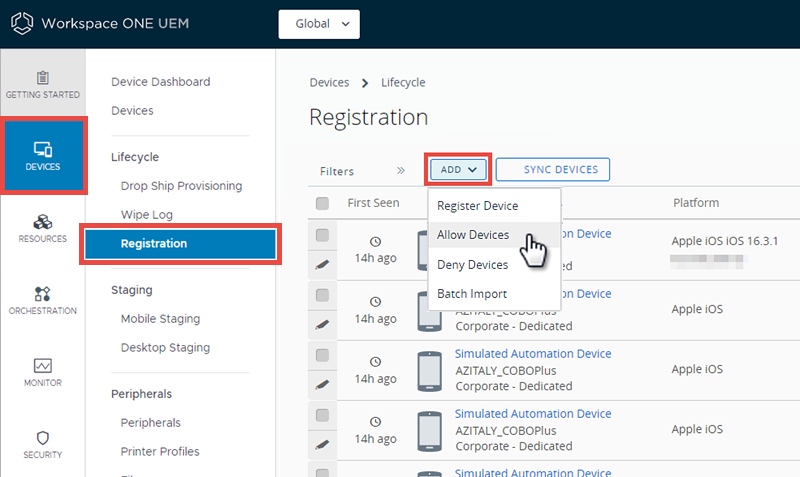Open Devices in the side submenu
The height and width of the screenshot is (477, 800).
132,110
